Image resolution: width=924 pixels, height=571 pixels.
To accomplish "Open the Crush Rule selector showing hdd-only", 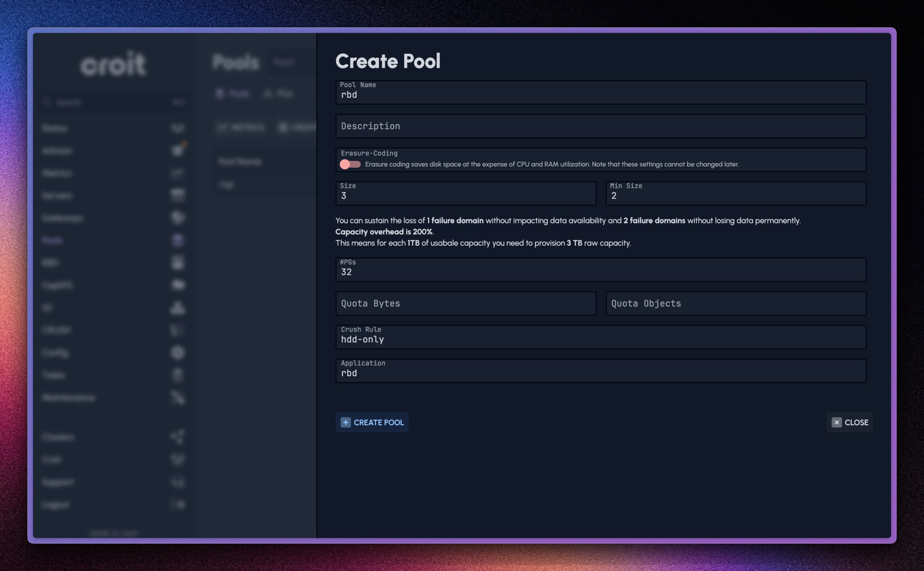I will pos(600,337).
